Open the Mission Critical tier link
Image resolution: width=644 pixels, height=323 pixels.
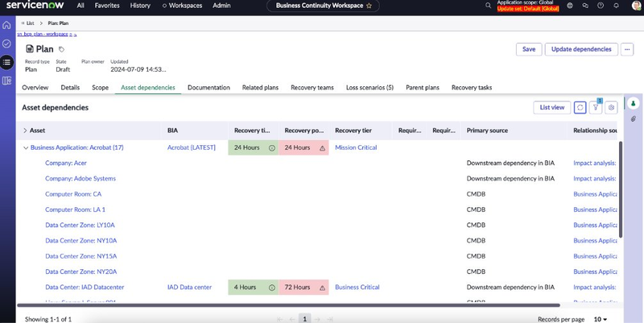(356, 147)
